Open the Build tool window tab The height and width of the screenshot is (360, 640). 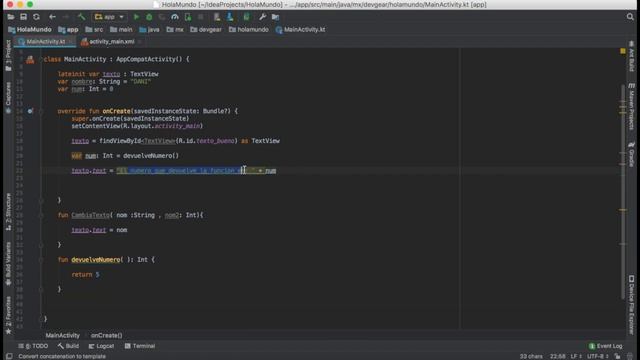click(x=68, y=346)
